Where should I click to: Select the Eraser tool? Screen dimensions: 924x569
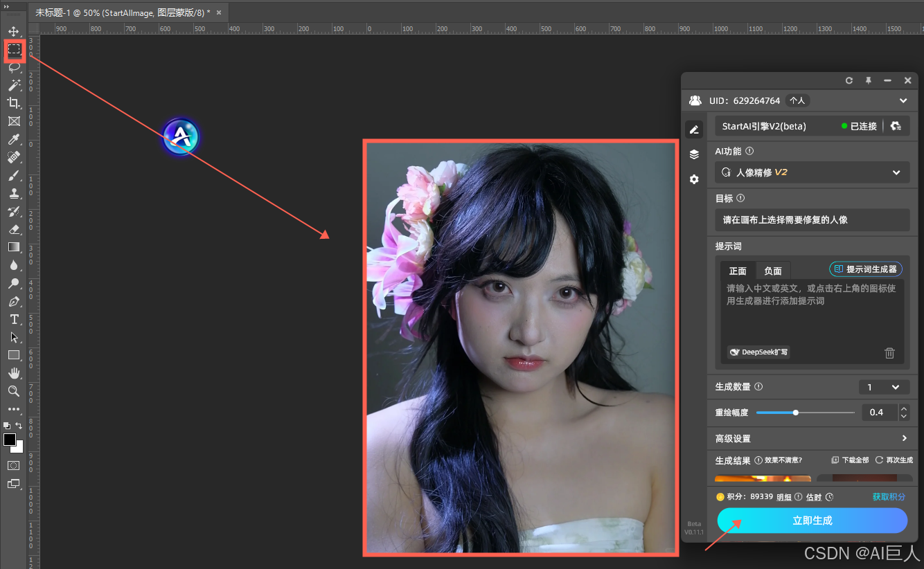(x=14, y=229)
